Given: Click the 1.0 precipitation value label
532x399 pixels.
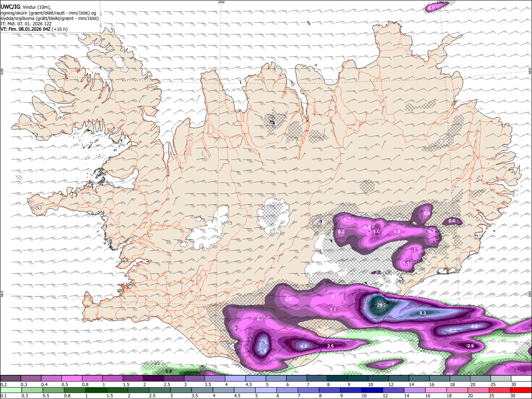Looking at the screenshot, I should (x=397, y=232).
